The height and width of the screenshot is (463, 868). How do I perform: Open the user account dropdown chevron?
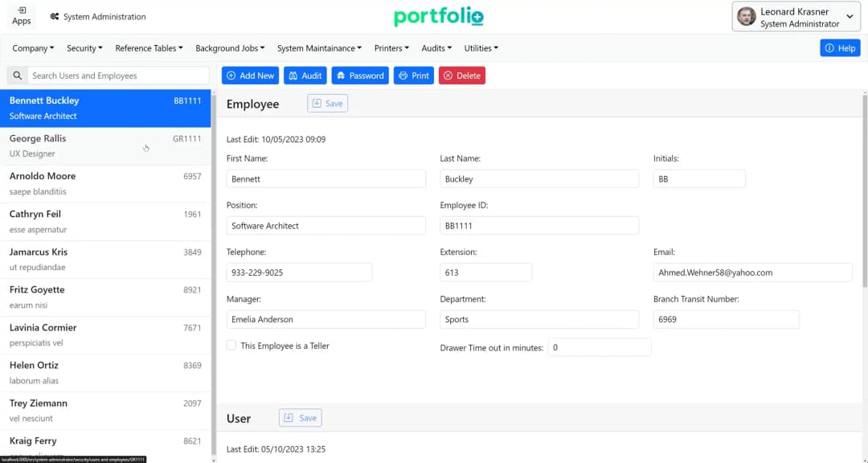(850, 15)
